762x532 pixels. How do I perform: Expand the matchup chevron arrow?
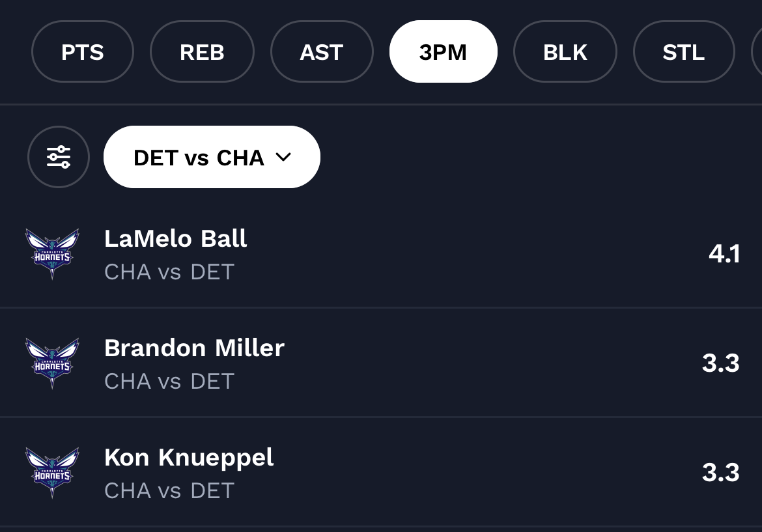tap(283, 158)
